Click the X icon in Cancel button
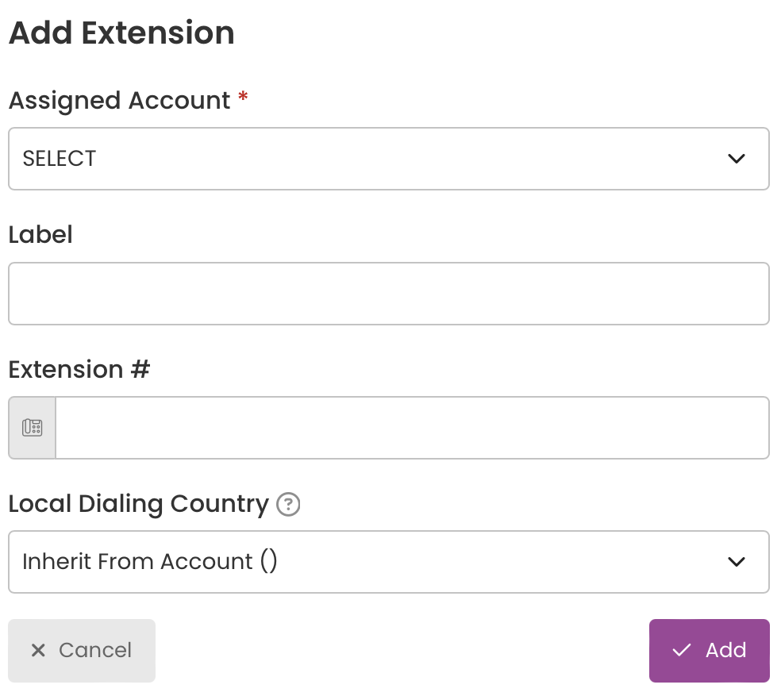The width and height of the screenshot is (781, 700). [38, 650]
